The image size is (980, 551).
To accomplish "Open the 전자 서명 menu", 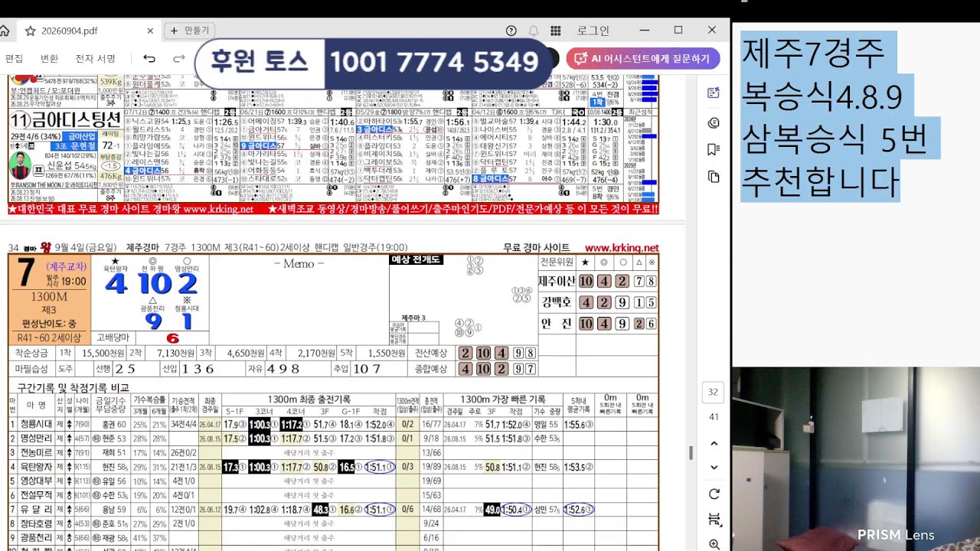I will pyautogui.click(x=96, y=59).
